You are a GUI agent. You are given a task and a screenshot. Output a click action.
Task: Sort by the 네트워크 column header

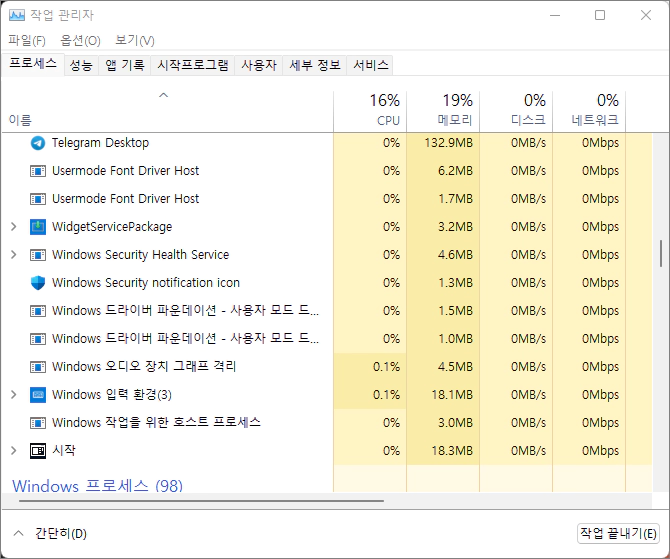(589, 111)
